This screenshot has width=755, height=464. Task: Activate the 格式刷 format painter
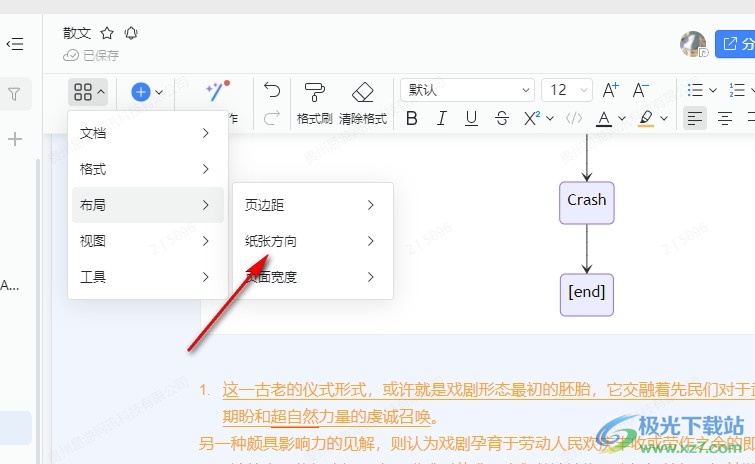(x=314, y=103)
